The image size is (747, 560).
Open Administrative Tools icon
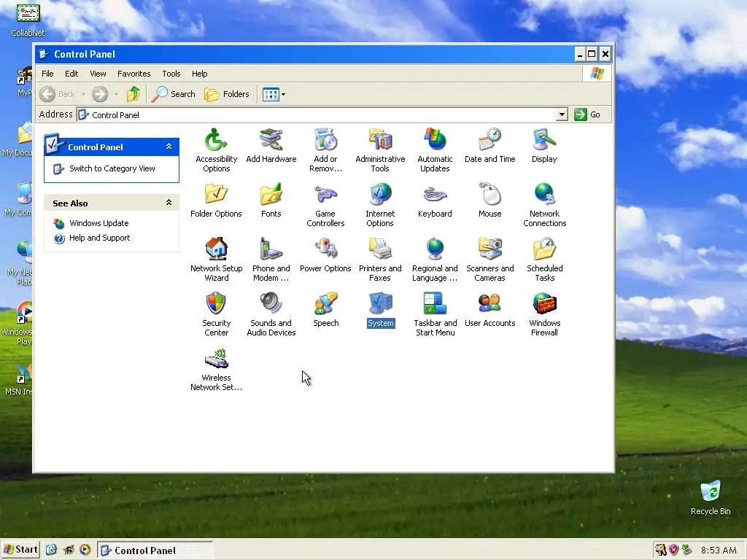point(380,149)
